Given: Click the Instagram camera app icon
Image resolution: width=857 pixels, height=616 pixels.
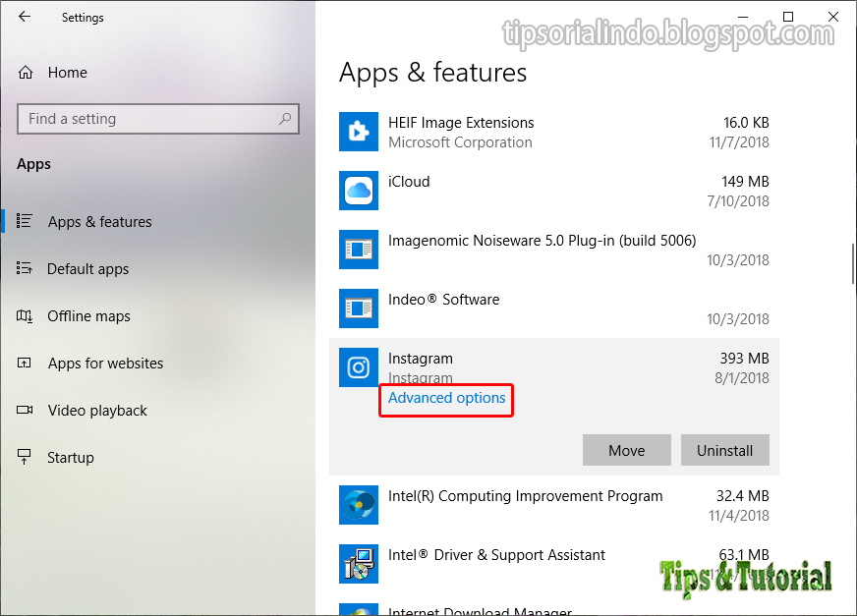Looking at the screenshot, I should point(359,367).
